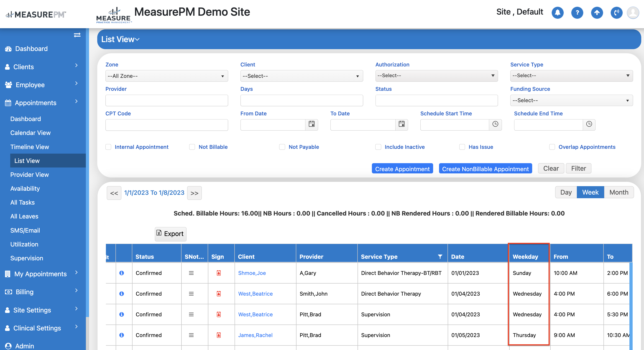Open the James,Rachel client link
The width and height of the screenshot is (644, 350).
(x=255, y=335)
